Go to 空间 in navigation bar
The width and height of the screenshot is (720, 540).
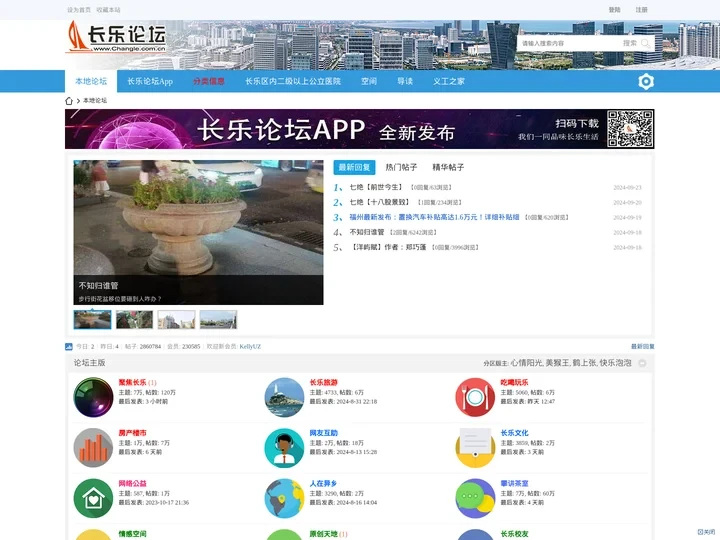click(369, 81)
